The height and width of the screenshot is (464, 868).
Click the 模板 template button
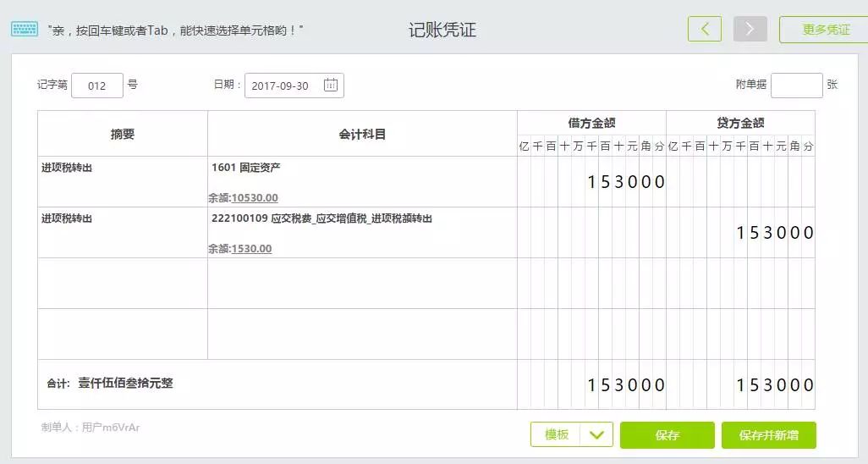coord(556,435)
